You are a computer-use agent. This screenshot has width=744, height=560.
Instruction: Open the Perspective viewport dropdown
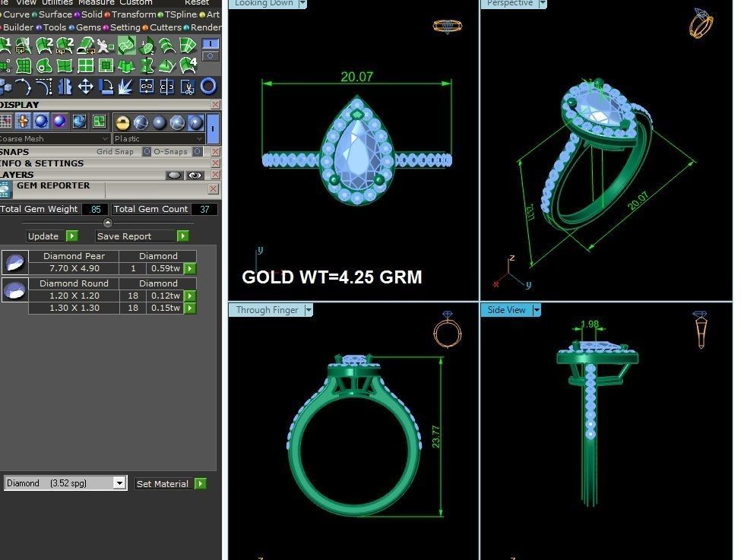coord(543,3)
